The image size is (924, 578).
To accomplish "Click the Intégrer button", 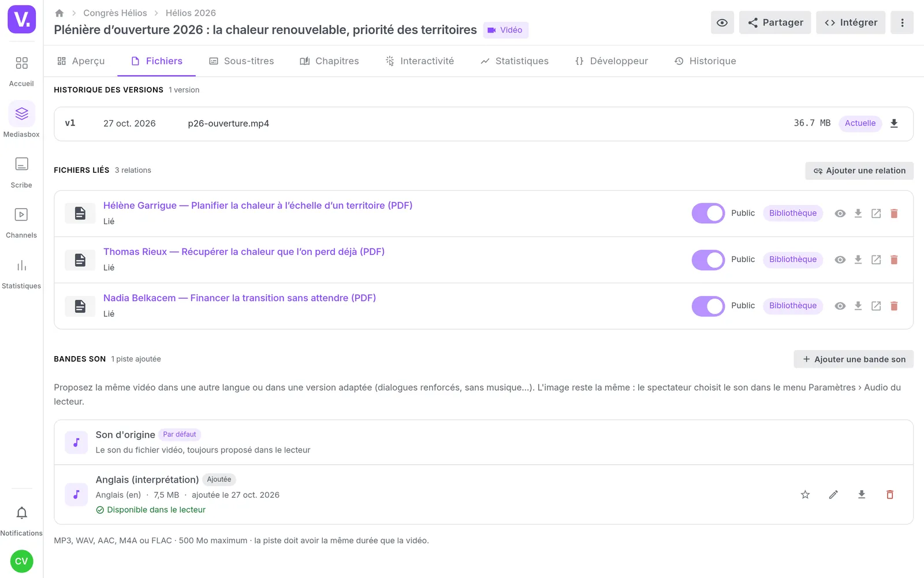I will [851, 23].
